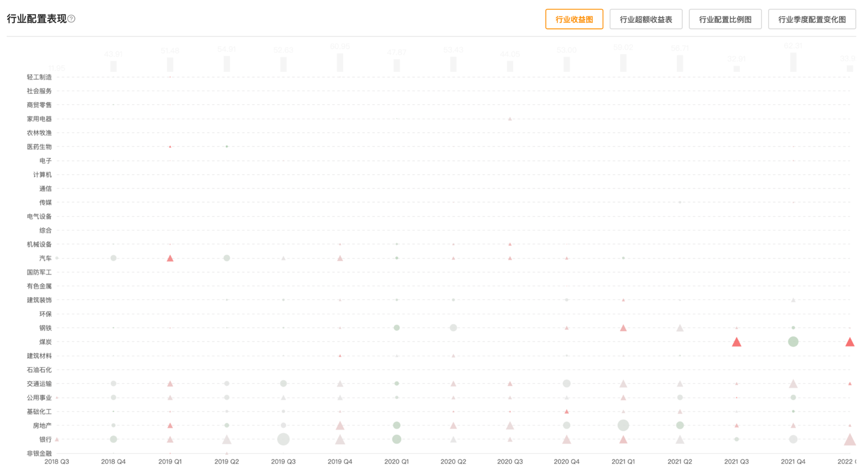Click the gray 交通运输 circle for 2019 Q3

click(283, 384)
